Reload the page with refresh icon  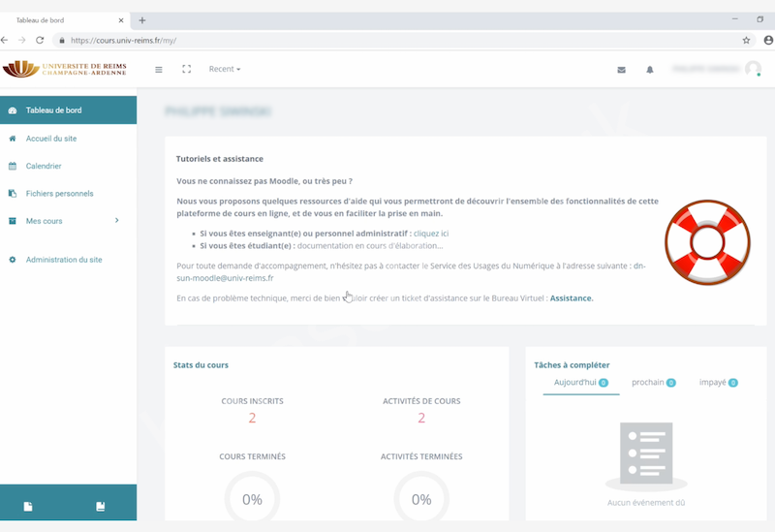[40, 40]
